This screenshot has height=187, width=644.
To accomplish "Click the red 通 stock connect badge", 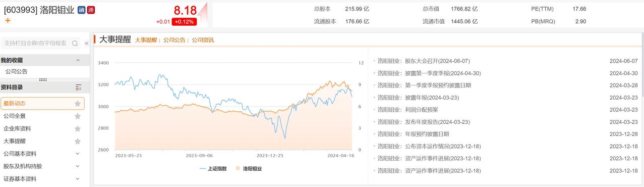I will click(91, 10).
